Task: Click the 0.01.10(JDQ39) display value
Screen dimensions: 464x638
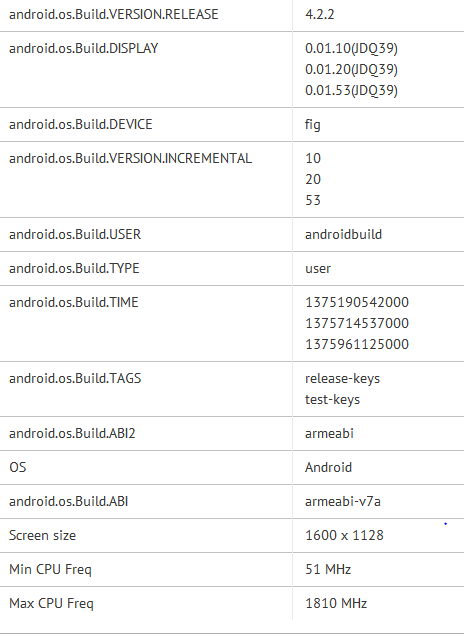Action: 351,48
